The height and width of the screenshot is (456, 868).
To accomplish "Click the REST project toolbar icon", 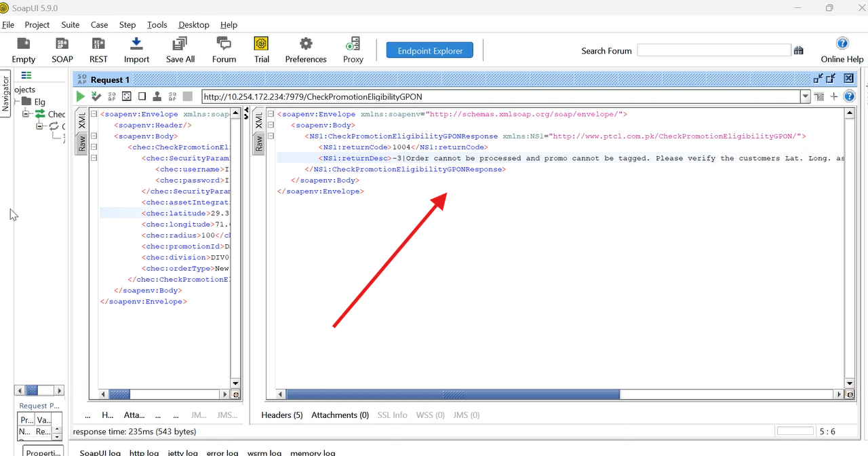I will coord(98,50).
